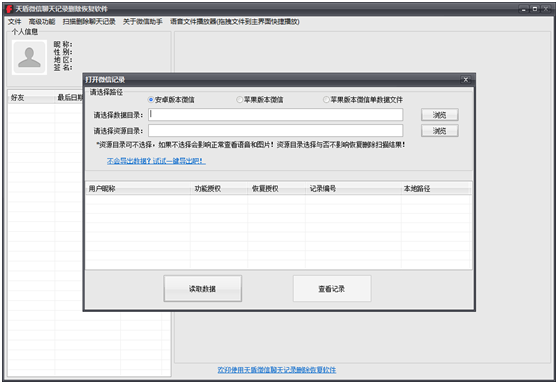
Task: Click the user avatar placeholder image
Action: click(x=29, y=57)
